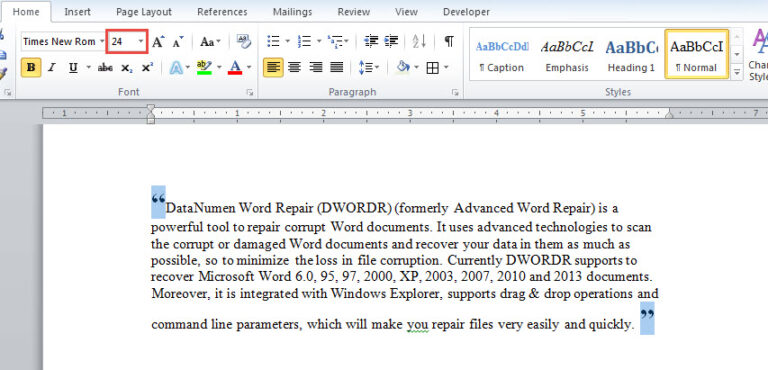
Task: Open the Font dialog launcher
Action: [x=250, y=92]
